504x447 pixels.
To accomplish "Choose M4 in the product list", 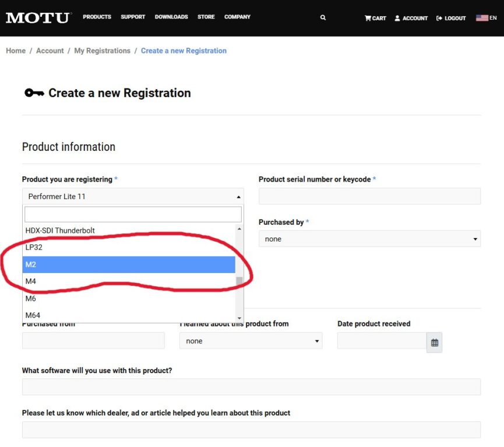I will pos(129,282).
